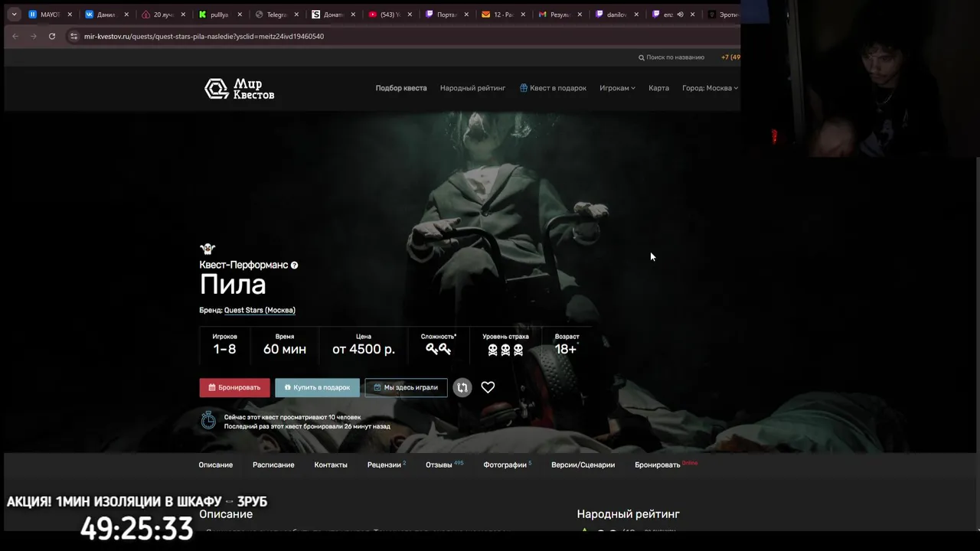The height and width of the screenshot is (551, 980).
Task: Open Подбор квеста menu item
Action: click(x=401, y=88)
